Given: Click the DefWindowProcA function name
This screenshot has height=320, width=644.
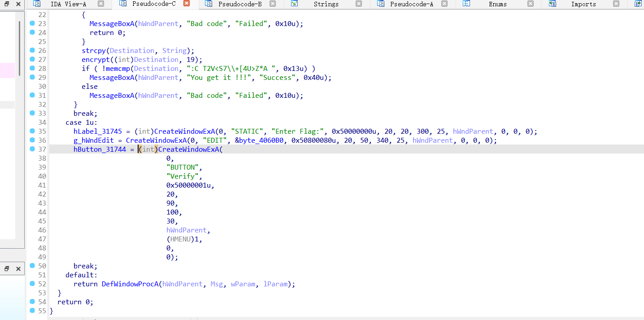Looking at the screenshot, I should click(130, 284).
